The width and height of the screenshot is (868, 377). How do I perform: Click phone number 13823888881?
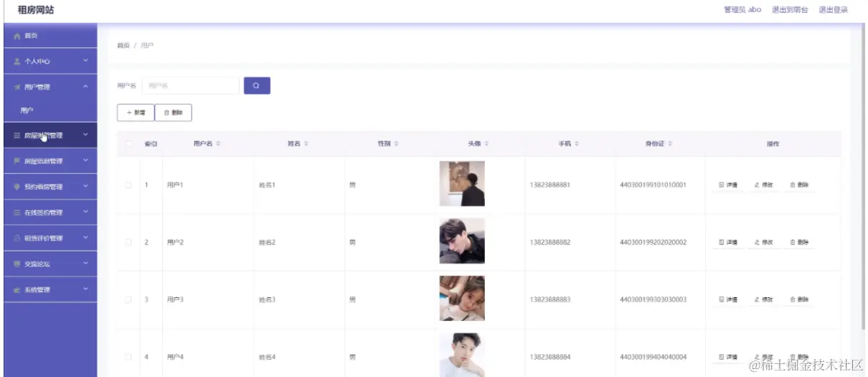point(550,185)
